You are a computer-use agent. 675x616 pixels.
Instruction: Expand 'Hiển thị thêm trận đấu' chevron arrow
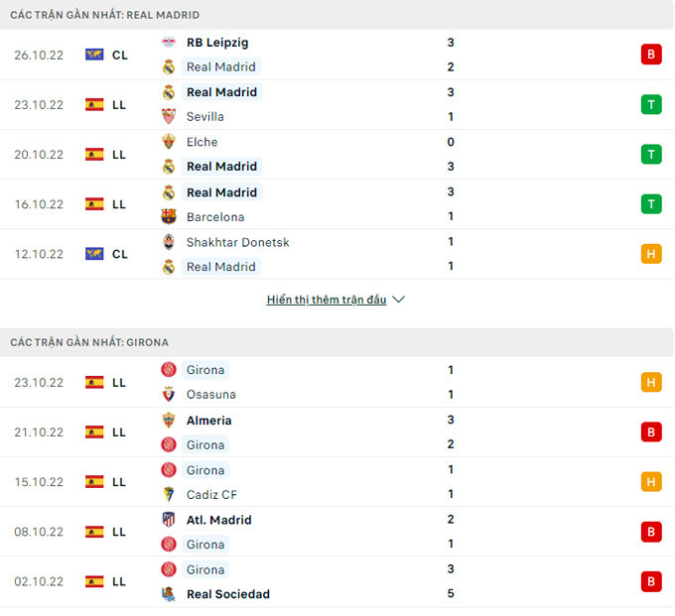click(399, 300)
